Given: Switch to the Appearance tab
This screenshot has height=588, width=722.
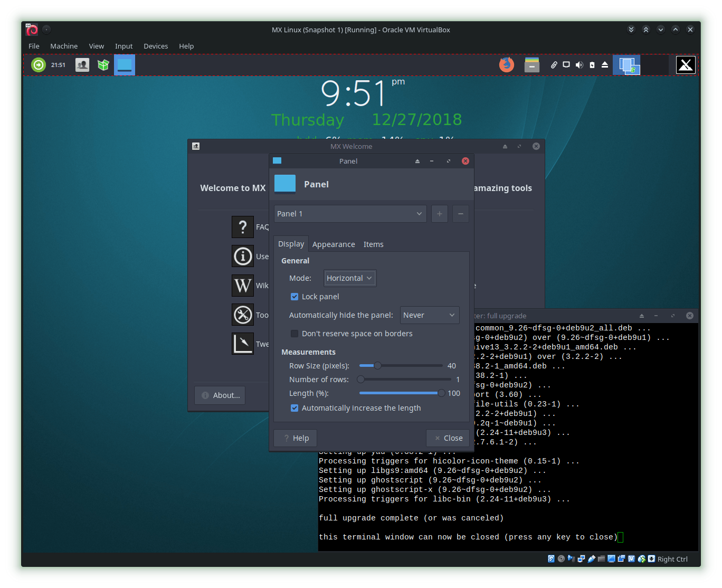Looking at the screenshot, I should coord(334,244).
